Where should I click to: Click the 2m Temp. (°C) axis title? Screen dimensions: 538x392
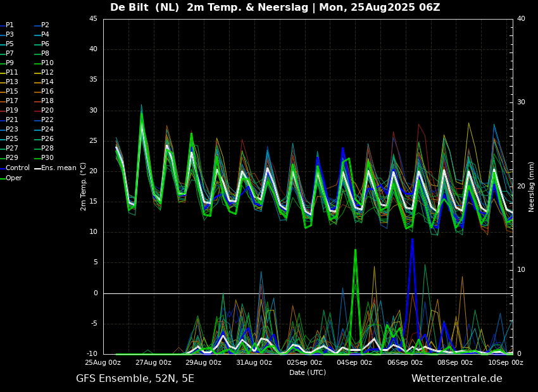(84, 186)
